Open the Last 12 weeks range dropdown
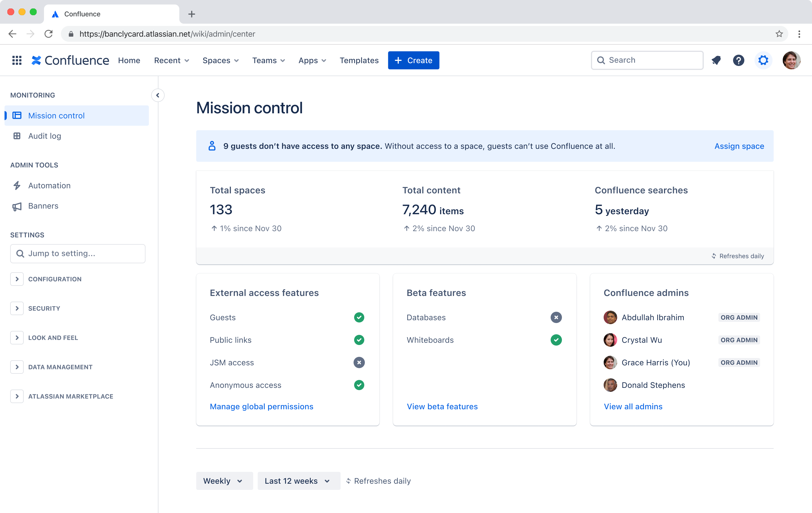Screen dimensions: 812x513 (299, 481)
